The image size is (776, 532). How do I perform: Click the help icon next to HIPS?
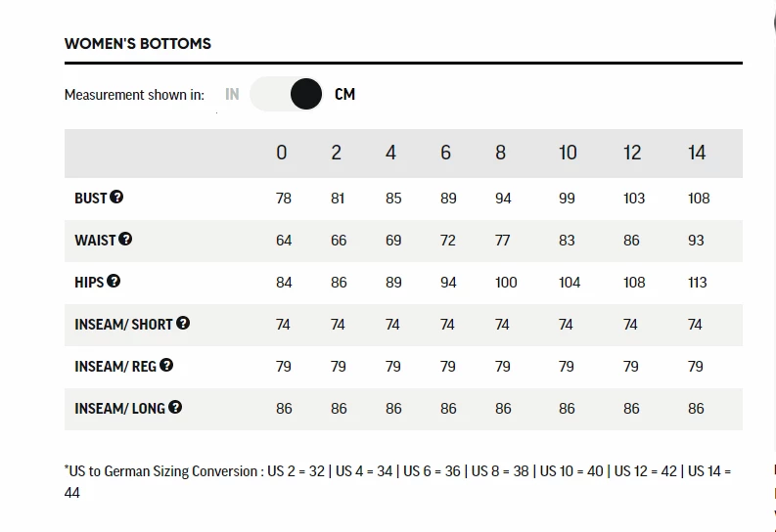coord(114,281)
